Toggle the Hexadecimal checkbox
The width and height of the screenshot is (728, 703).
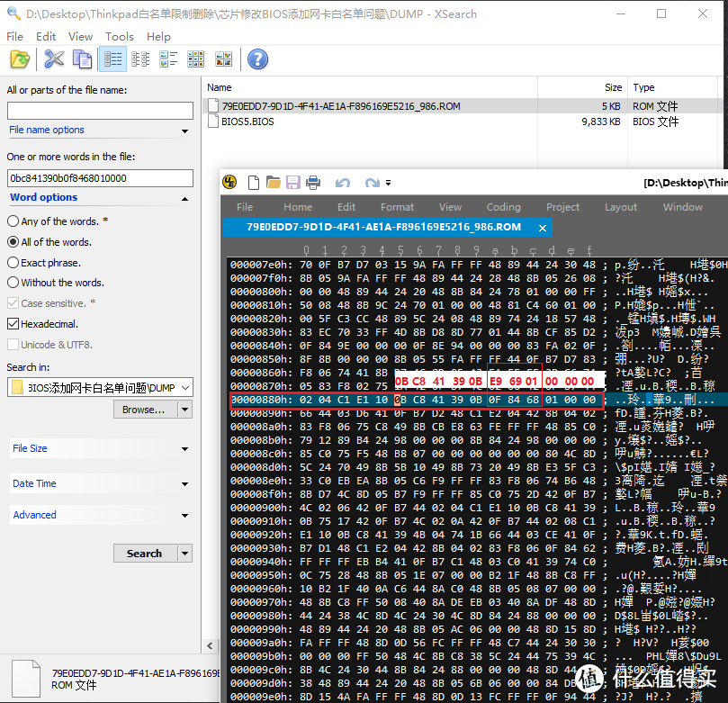13,324
